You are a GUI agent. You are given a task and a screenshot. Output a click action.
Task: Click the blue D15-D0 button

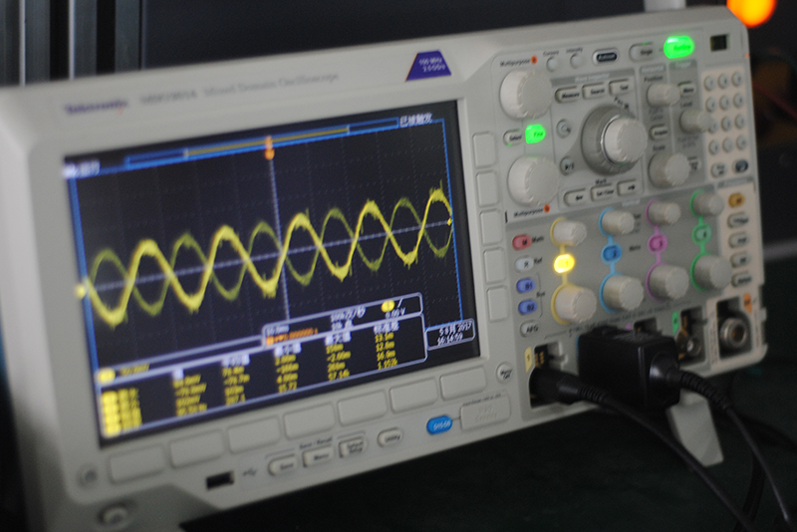coord(439,423)
